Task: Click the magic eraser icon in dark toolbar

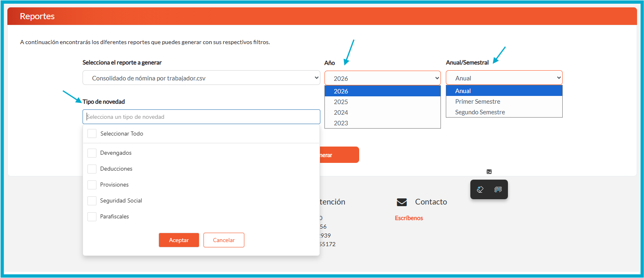Action: [480, 189]
